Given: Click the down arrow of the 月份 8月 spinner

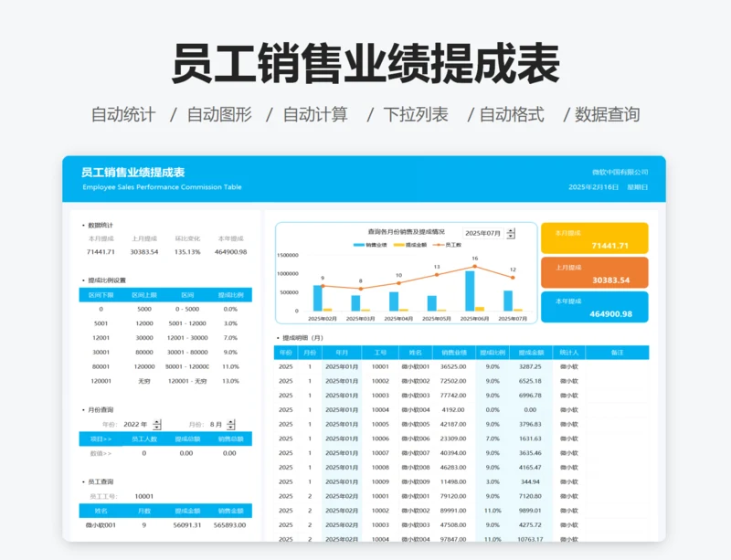Looking at the screenshot, I should [231, 428].
